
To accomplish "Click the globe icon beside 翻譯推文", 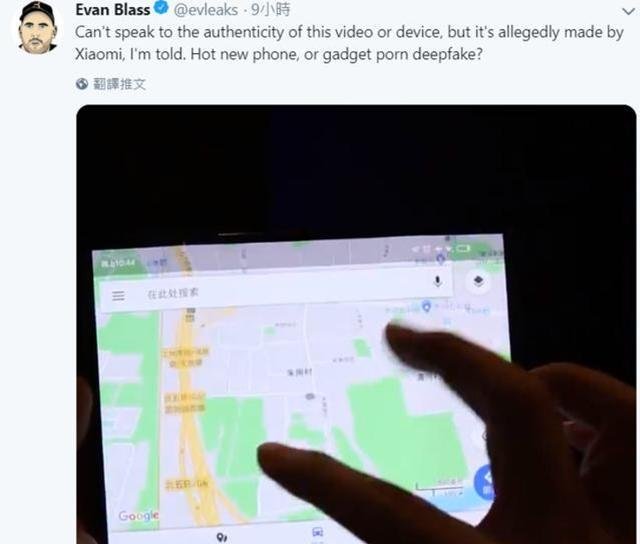I will [82, 84].
